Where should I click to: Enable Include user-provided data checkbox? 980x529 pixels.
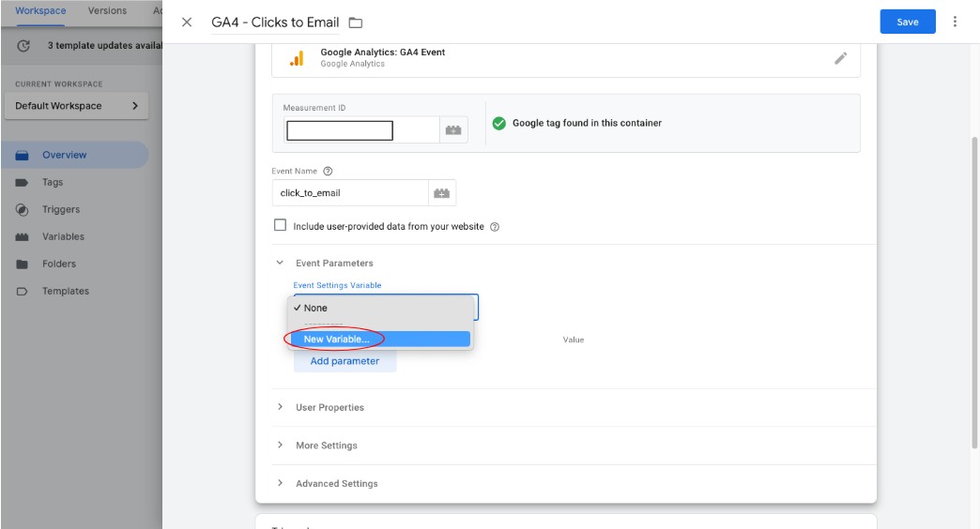280,226
